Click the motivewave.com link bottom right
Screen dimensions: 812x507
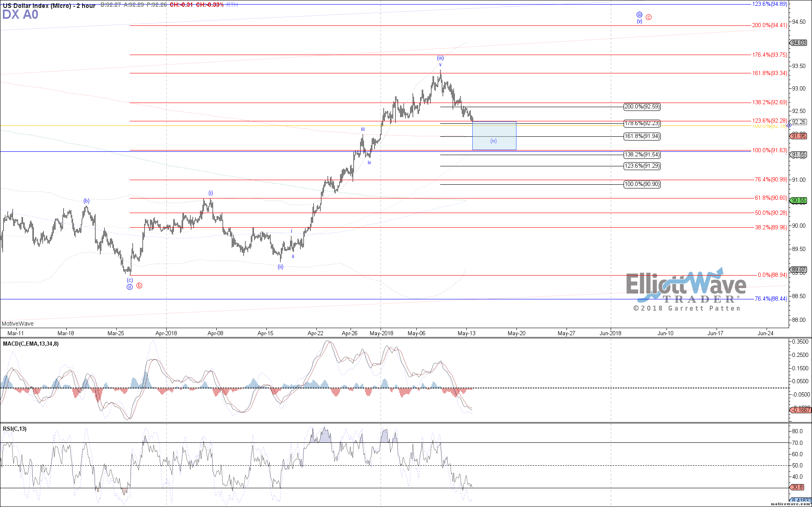pyautogui.click(x=790, y=504)
